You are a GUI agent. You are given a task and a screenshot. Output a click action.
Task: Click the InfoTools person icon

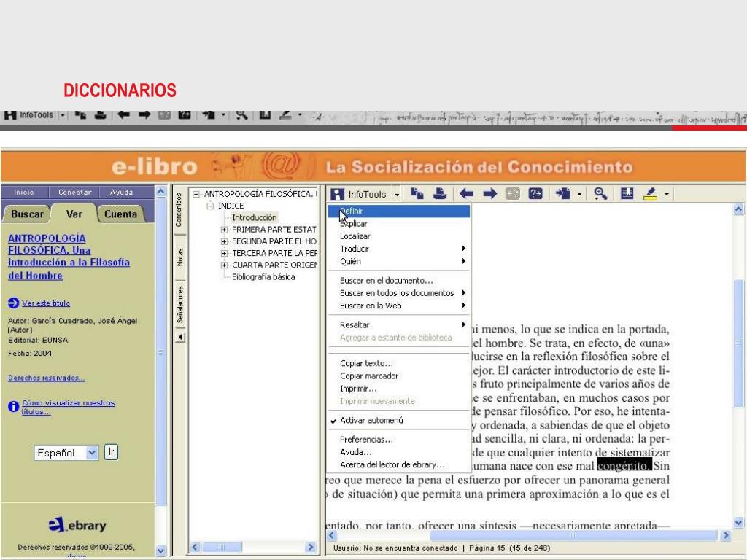[338, 195]
